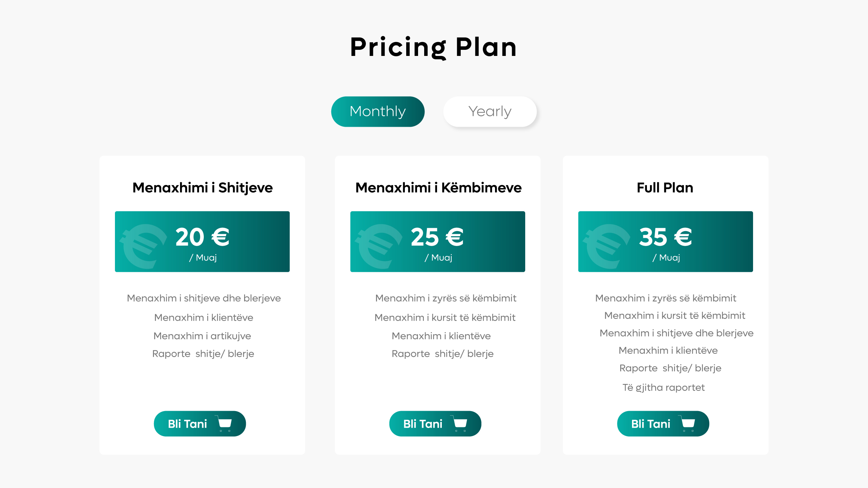This screenshot has height=488, width=868.
Task: Switch billing to Yearly
Action: pyautogui.click(x=490, y=111)
